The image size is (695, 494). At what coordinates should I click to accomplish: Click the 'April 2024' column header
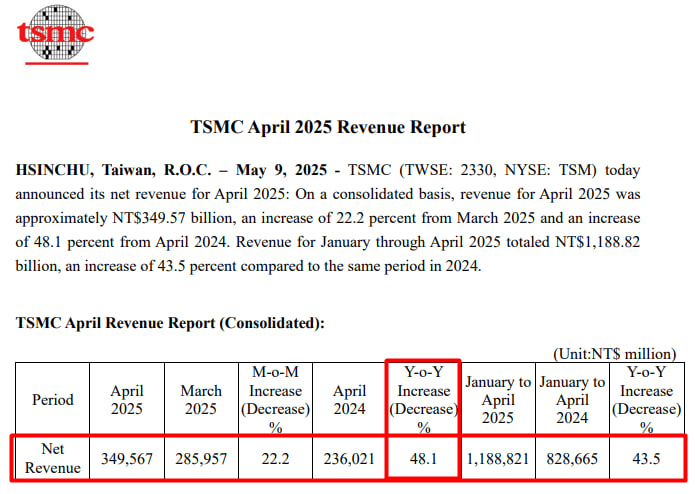pyautogui.click(x=349, y=400)
